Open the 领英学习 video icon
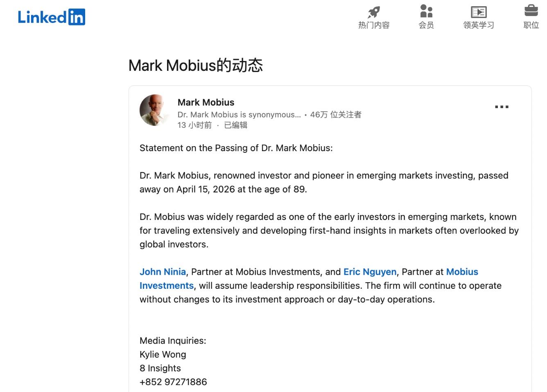This screenshot has height=392, width=547. [x=479, y=11]
